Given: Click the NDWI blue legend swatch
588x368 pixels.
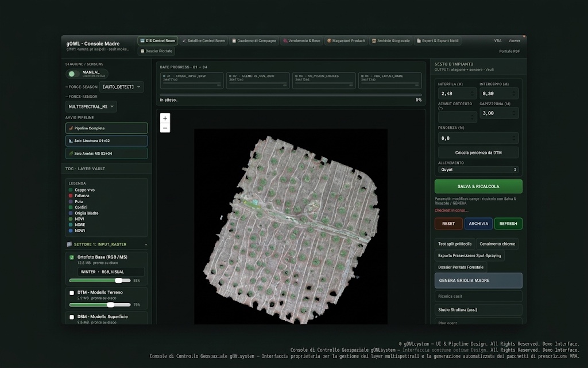Looking at the screenshot, I should (x=71, y=231).
